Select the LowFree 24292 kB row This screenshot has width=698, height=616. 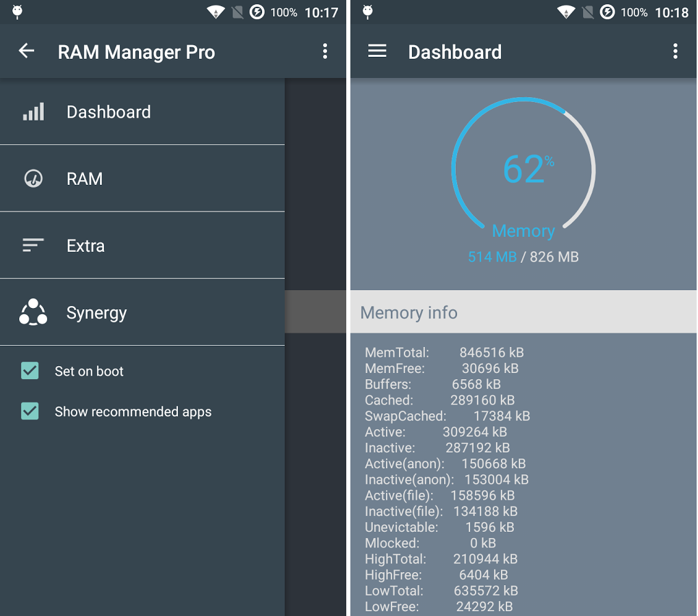pos(439,606)
